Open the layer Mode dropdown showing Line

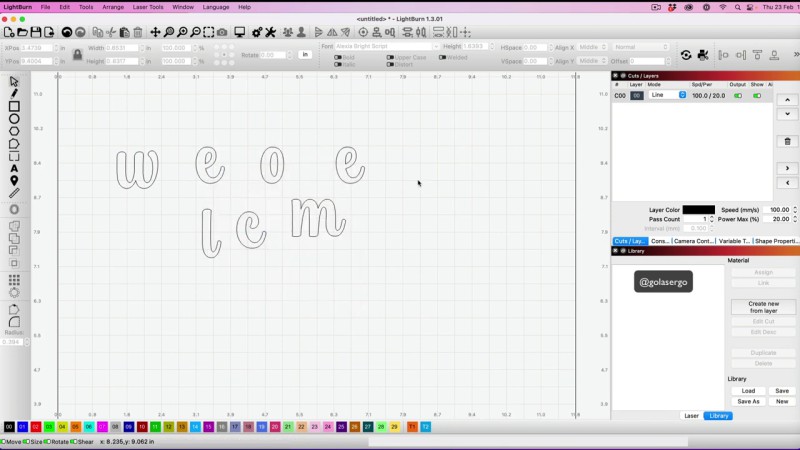tap(667, 95)
